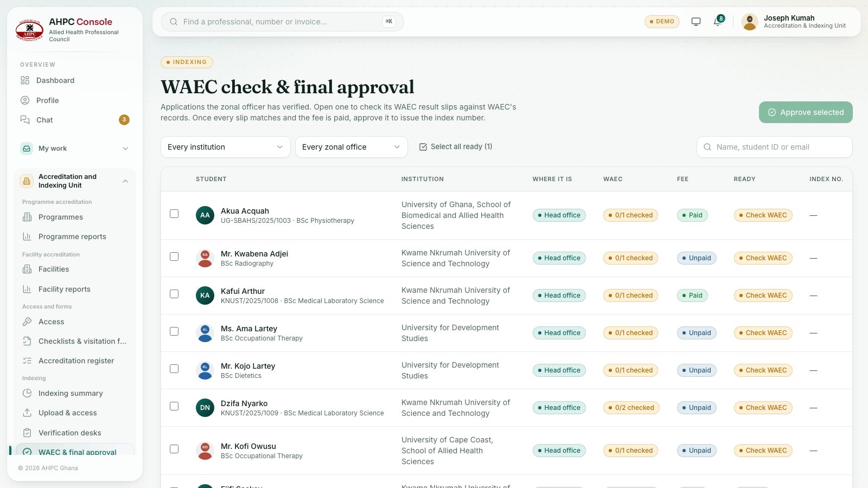The image size is (868, 488).
Task: Open the Every zonal office dropdown
Action: click(352, 147)
